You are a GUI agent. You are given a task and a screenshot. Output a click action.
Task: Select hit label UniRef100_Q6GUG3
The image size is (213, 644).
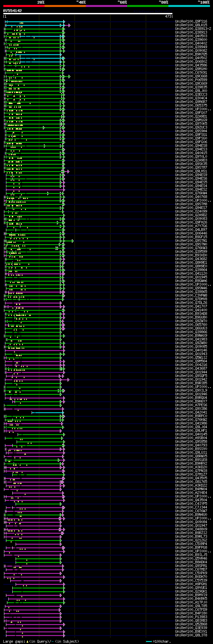tap(191, 328)
